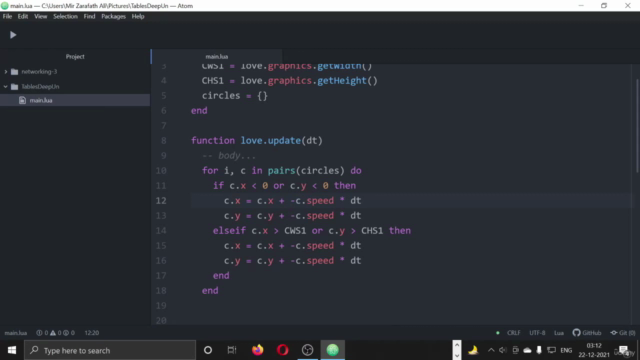Open the Selection menu
This screenshot has width=640, height=360.
[65, 16]
